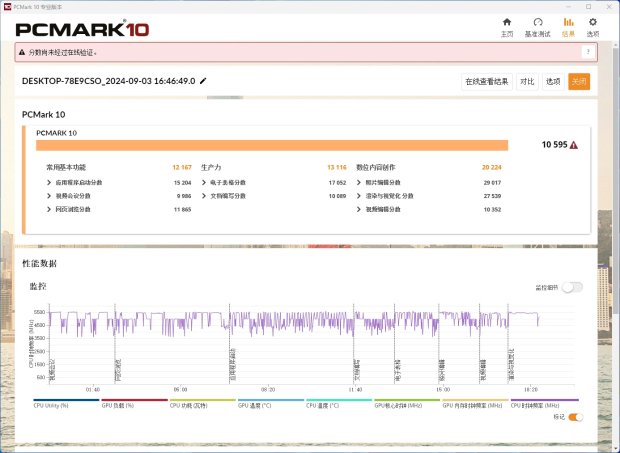Click the overall score 10 595
The image size is (620, 453).
(x=554, y=145)
